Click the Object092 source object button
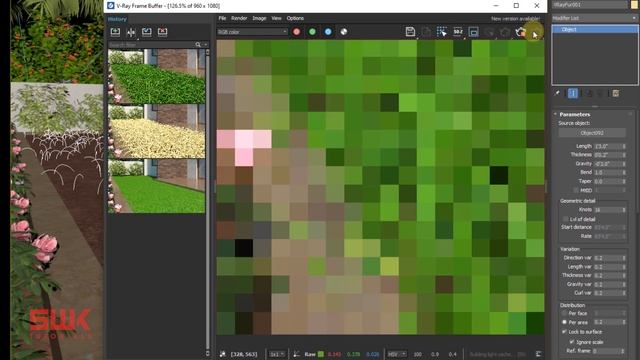Viewport: 640px width, 360px height. [592, 133]
